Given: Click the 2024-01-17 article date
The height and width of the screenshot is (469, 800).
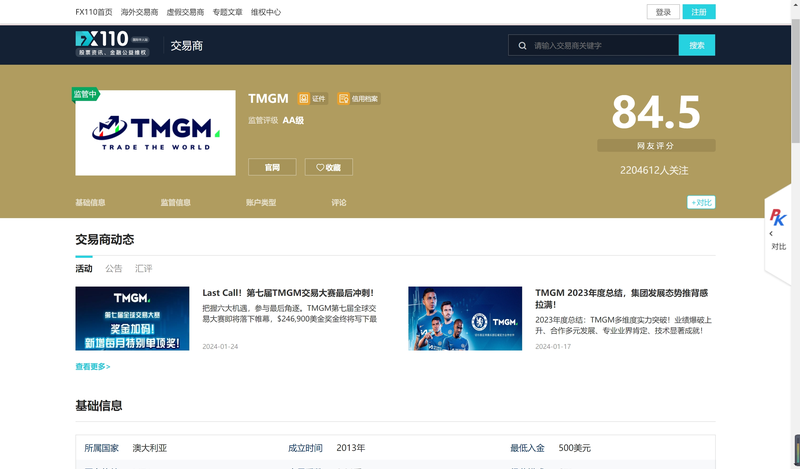Looking at the screenshot, I should pos(553,347).
